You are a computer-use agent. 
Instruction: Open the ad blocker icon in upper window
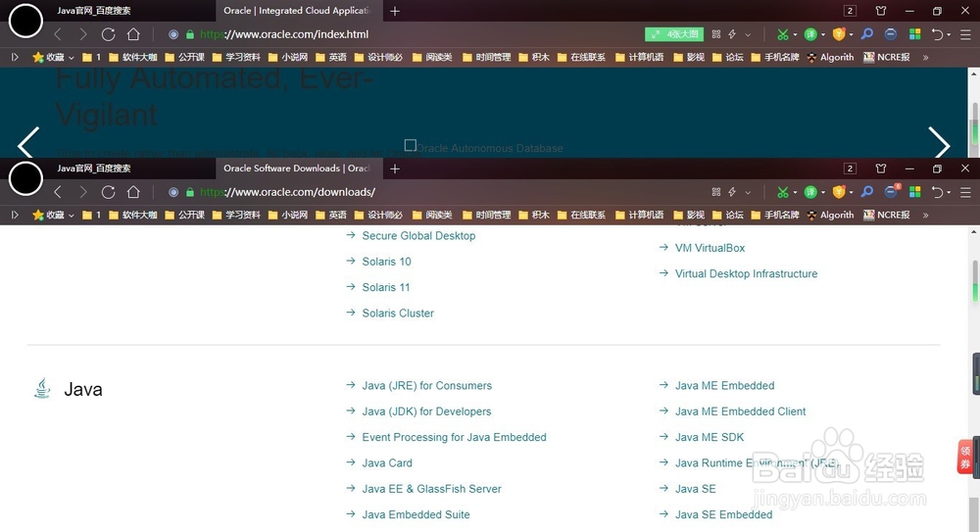click(x=891, y=34)
